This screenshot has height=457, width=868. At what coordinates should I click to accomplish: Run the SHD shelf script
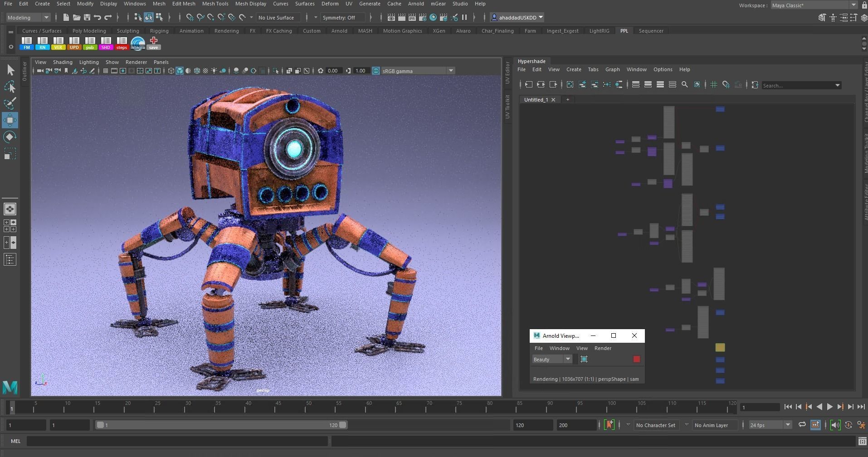coord(106,43)
